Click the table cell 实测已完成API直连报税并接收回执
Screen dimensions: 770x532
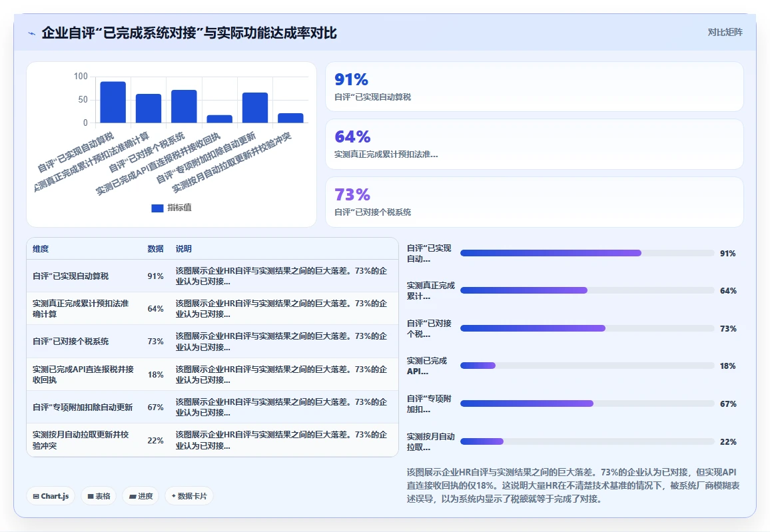(x=83, y=374)
